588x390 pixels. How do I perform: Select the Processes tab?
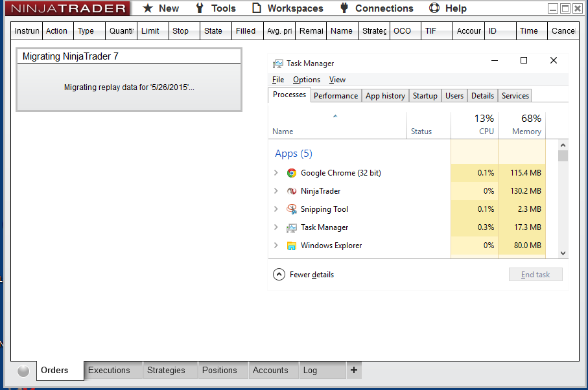[289, 95]
